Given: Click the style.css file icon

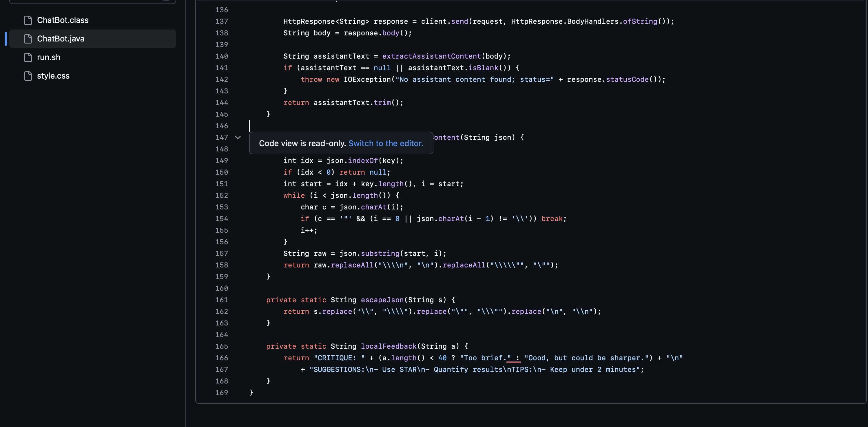Looking at the screenshot, I should (28, 76).
